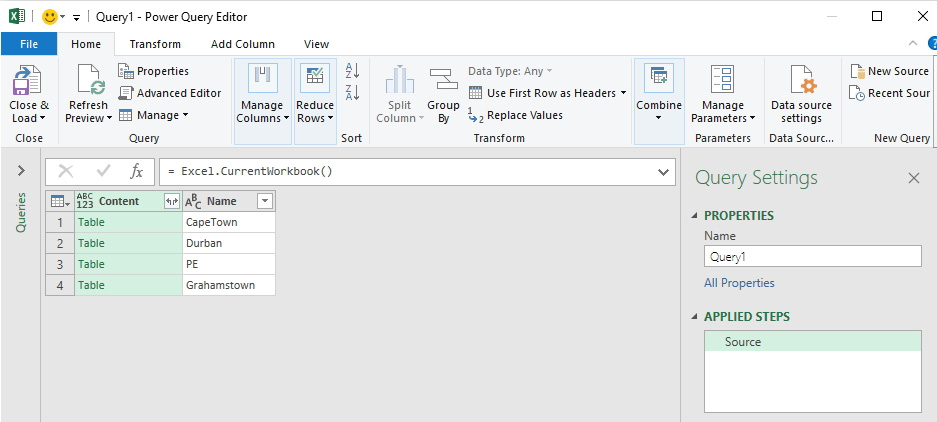Click Use First Row as Headers
The width and height of the screenshot is (937, 422).
tap(542, 93)
